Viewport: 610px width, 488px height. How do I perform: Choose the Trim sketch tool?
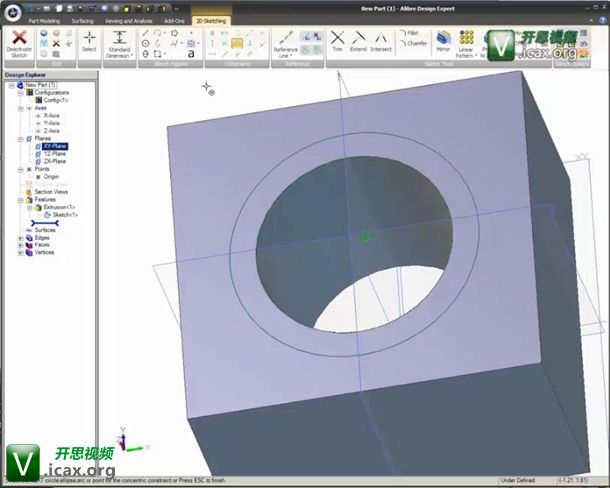(x=337, y=40)
